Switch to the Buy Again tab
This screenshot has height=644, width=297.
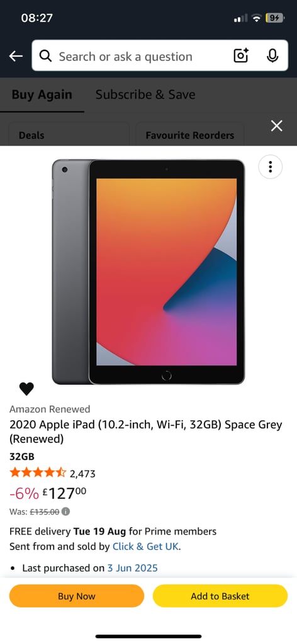point(42,94)
